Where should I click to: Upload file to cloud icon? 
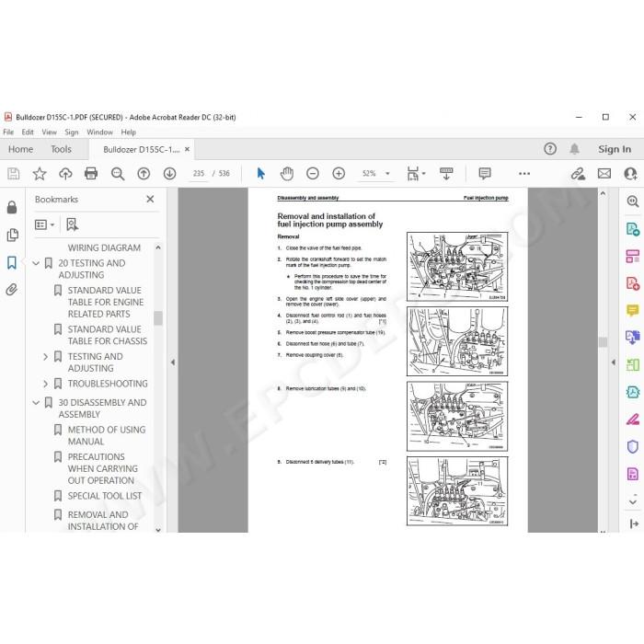click(65, 174)
